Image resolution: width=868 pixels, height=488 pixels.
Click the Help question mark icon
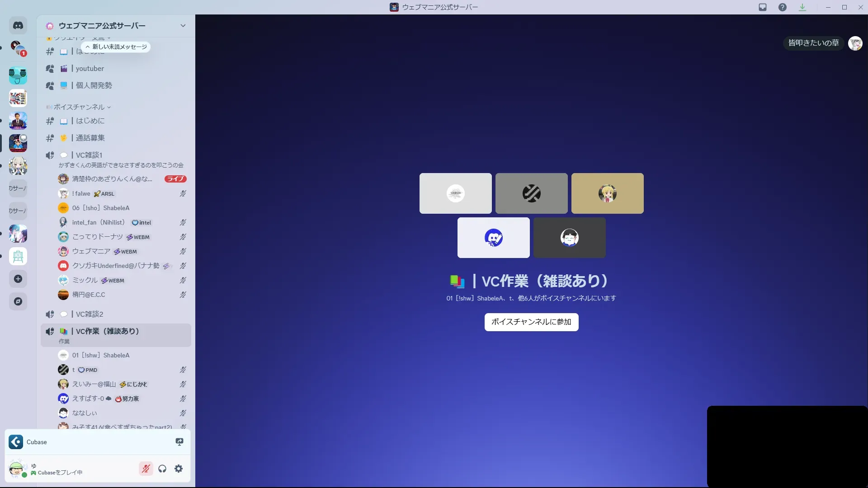[783, 7]
